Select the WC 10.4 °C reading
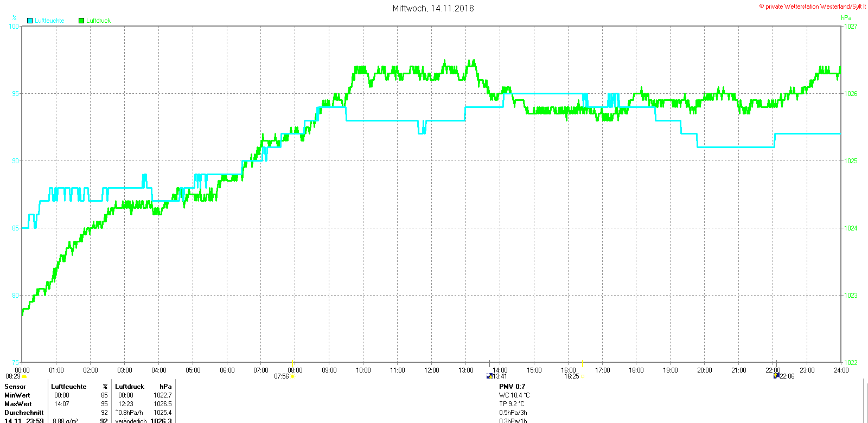 pyautogui.click(x=514, y=395)
